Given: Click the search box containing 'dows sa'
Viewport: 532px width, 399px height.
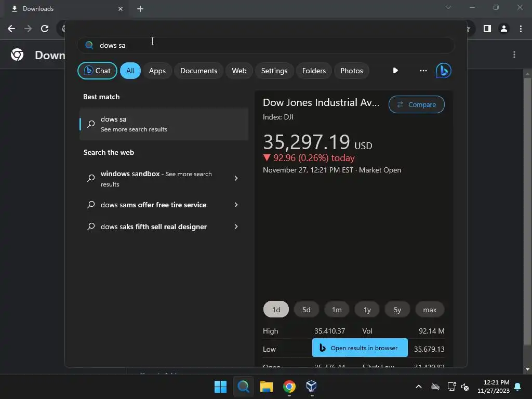Looking at the screenshot, I should tap(265, 45).
